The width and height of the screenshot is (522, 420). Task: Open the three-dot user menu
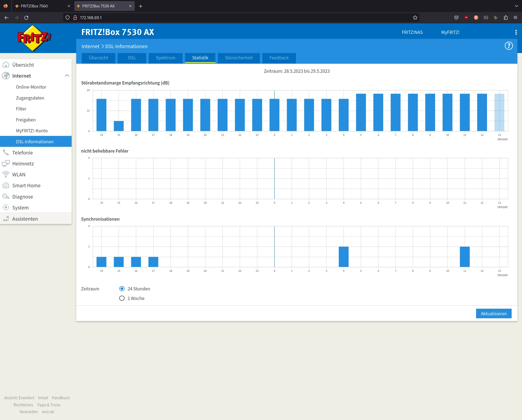point(516,32)
